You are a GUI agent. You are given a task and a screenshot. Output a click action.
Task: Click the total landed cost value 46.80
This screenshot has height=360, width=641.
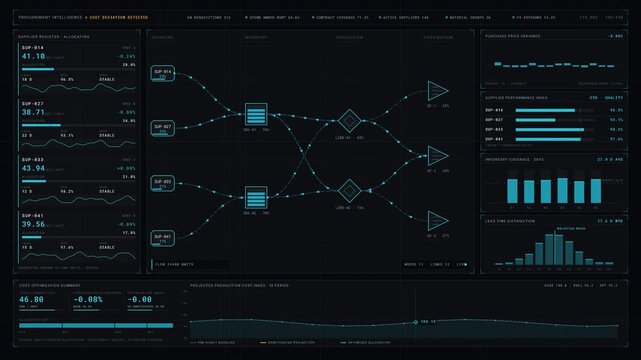31,300
